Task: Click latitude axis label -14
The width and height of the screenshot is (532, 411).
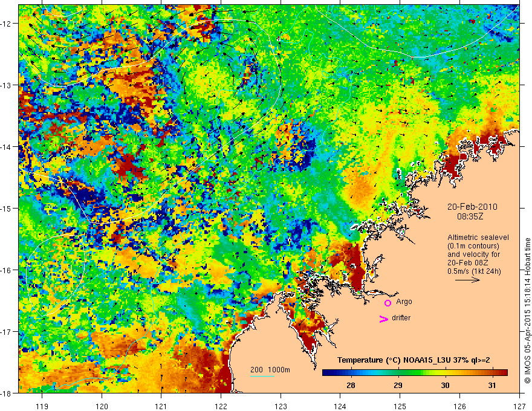Action: [6, 147]
